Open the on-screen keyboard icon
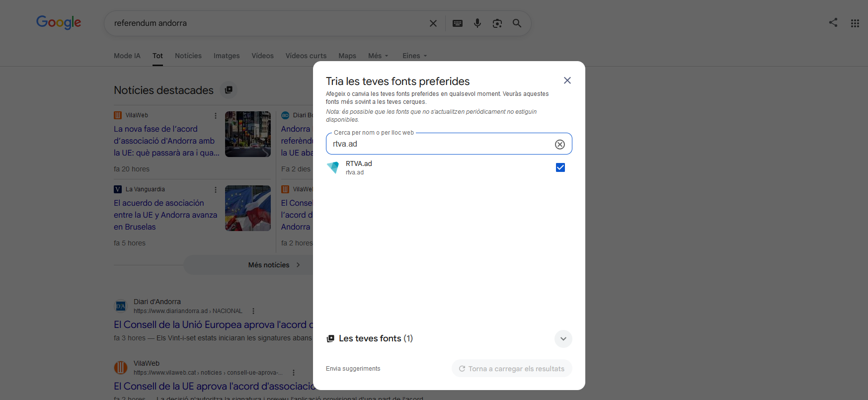The height and width of the screenshot is (400, 868). (x=458, y=23)
